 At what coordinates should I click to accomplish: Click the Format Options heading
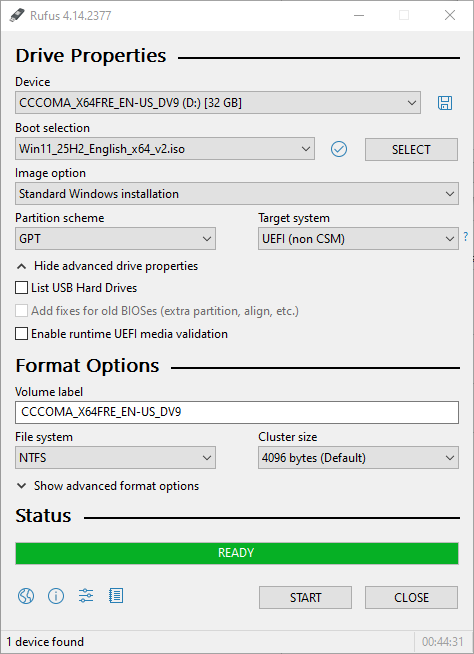click(87, 366)
